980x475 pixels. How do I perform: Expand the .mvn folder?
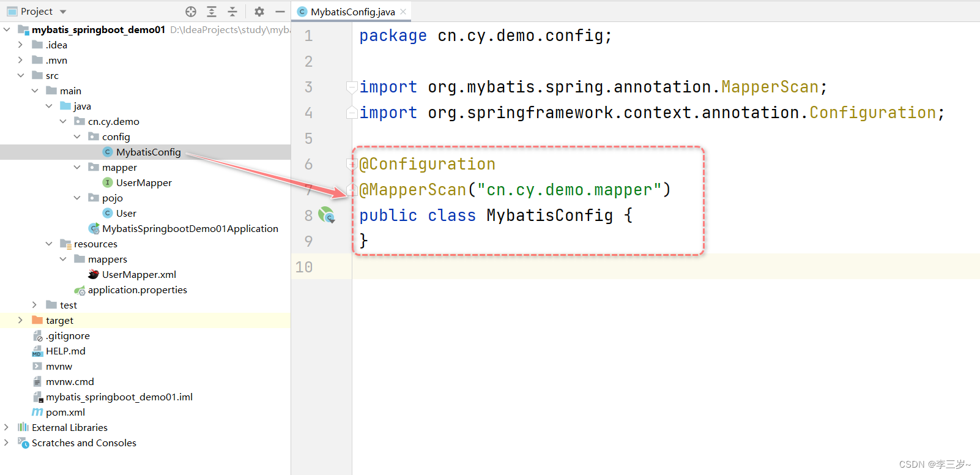[x=21, y=60]
